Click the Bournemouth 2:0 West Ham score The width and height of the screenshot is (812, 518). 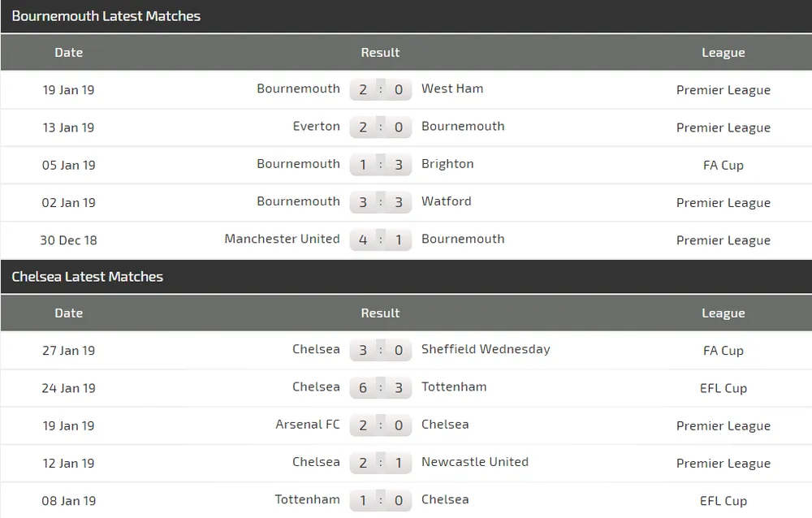tap(381, 89)
